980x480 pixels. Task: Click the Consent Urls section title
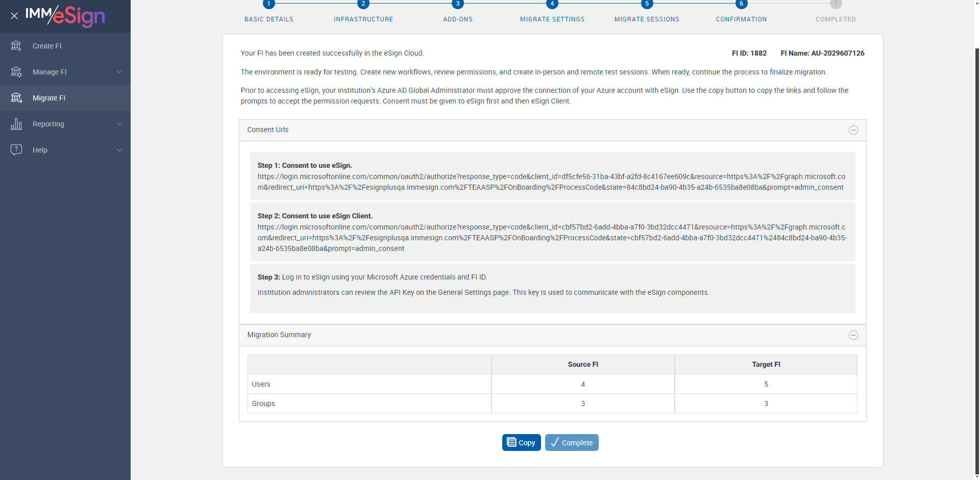click(268, 130)
